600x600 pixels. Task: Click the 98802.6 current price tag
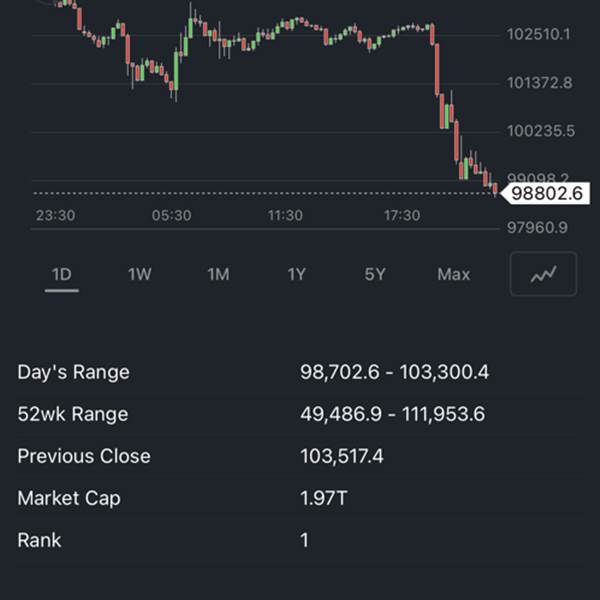click(545, 193)
